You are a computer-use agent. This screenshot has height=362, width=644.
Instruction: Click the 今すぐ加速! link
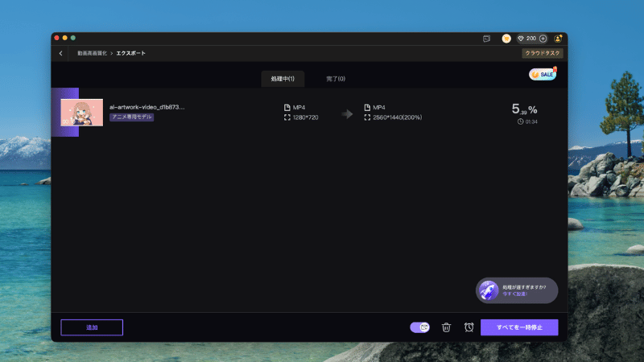(515, 294)
